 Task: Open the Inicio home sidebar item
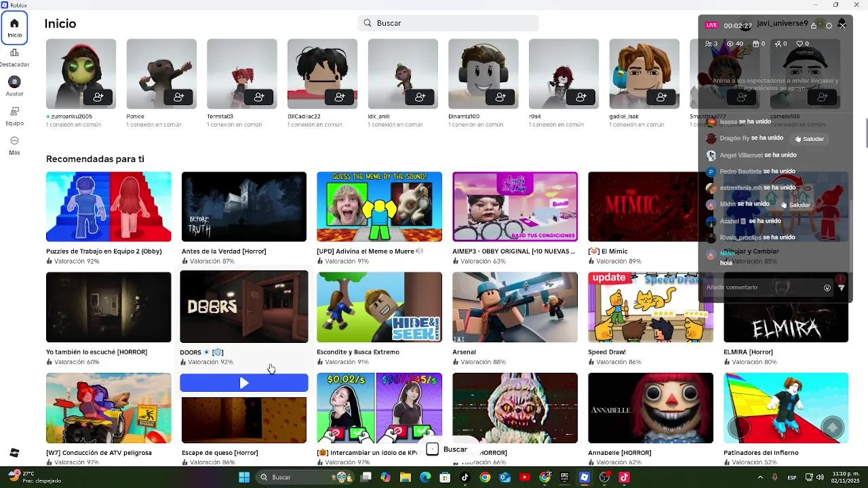tap(14, 27)
